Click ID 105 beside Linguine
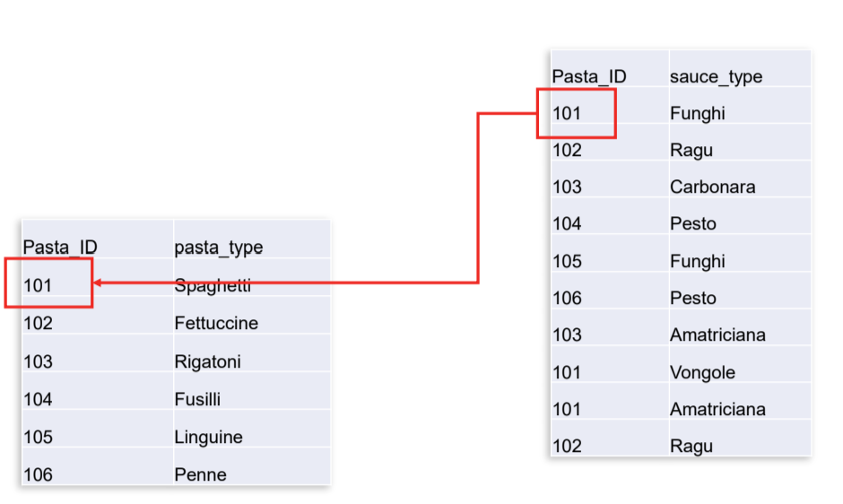The height and width of the screenshot is (504, 843). [38, 437]
